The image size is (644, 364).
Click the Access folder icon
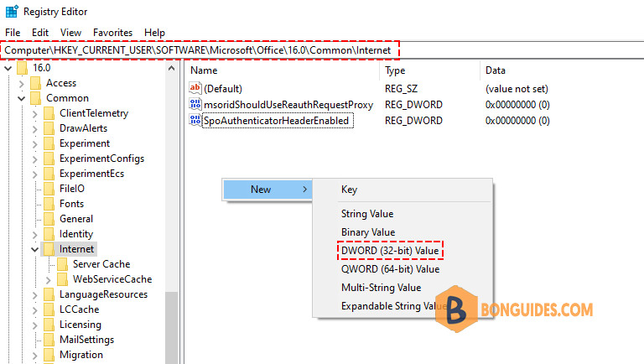(x=36, y=83)
